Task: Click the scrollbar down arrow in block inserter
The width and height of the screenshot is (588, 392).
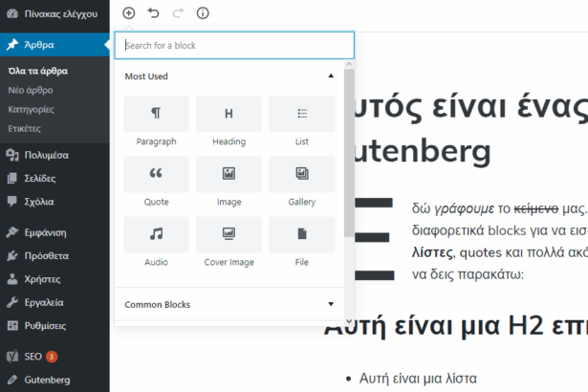Action: tap(349, 321)
